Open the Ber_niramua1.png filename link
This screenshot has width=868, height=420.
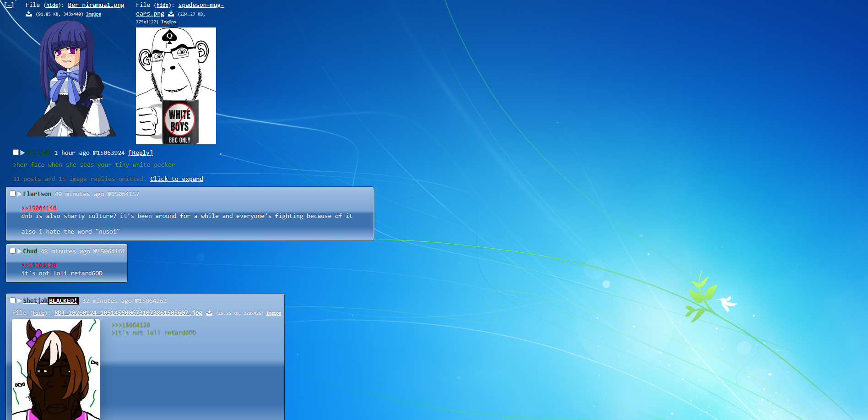96,5
